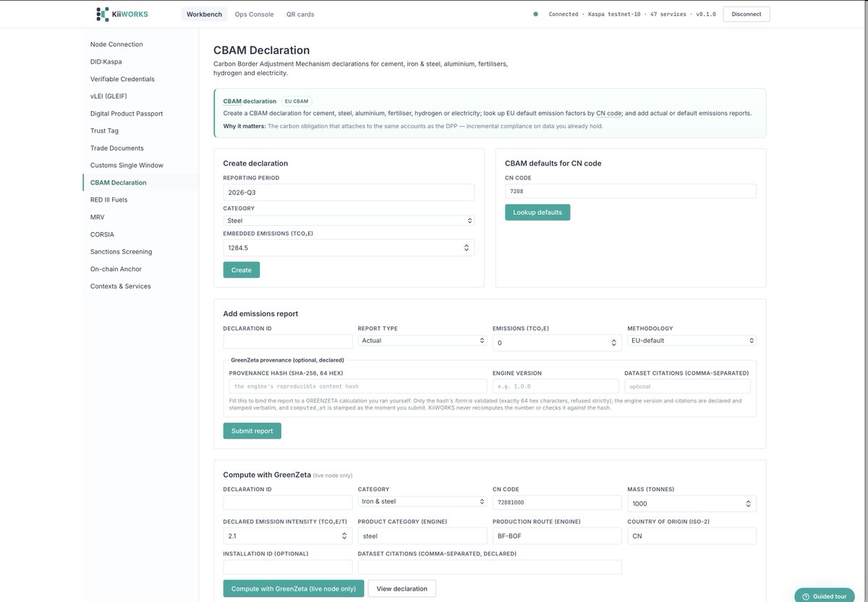Focus the Embedded Emissions number field
The image size is (868, 602).
349,247
